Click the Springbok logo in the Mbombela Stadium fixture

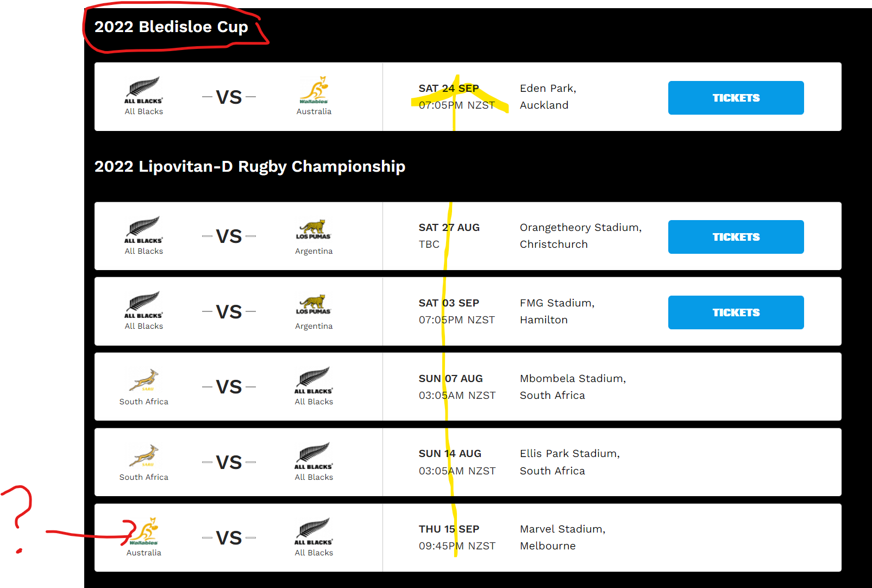click(x=144, y=380)
